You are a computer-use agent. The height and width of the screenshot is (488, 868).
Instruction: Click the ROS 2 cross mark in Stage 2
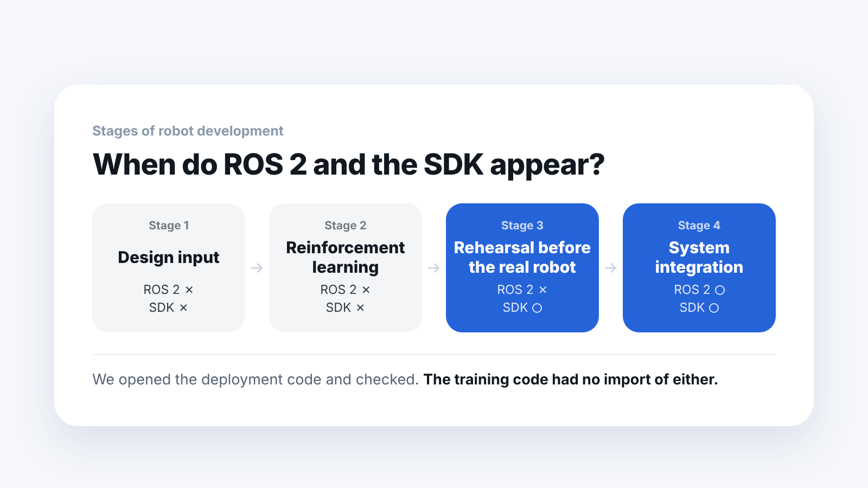[366, 290]
